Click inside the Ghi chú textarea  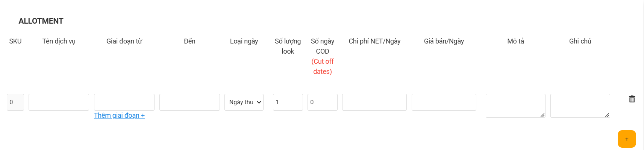[580, 106]
